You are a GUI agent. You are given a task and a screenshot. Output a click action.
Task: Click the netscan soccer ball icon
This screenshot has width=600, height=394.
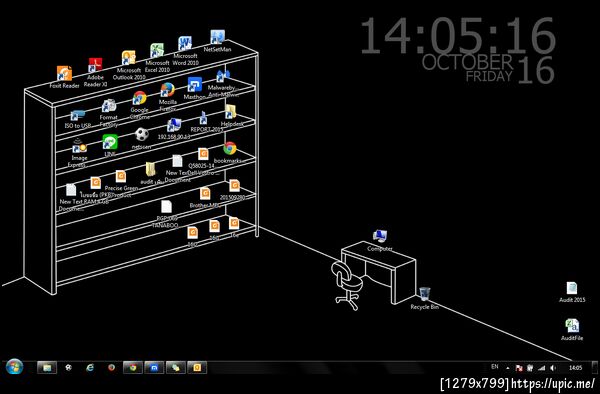coord(142,134)
